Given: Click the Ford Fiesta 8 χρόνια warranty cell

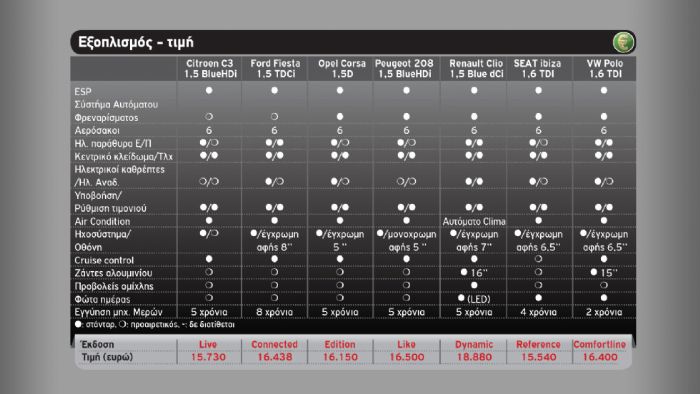Looking at the screenshot, I should tap(274, 312).
